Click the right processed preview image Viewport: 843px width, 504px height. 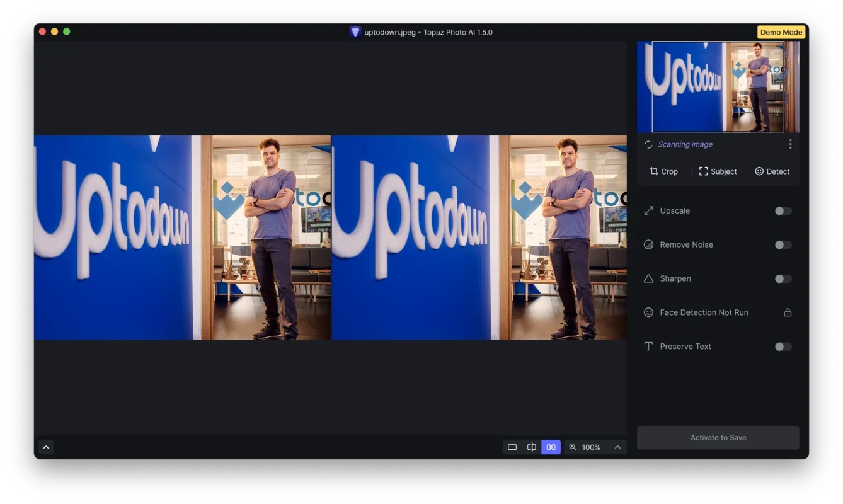coord(479,238)
